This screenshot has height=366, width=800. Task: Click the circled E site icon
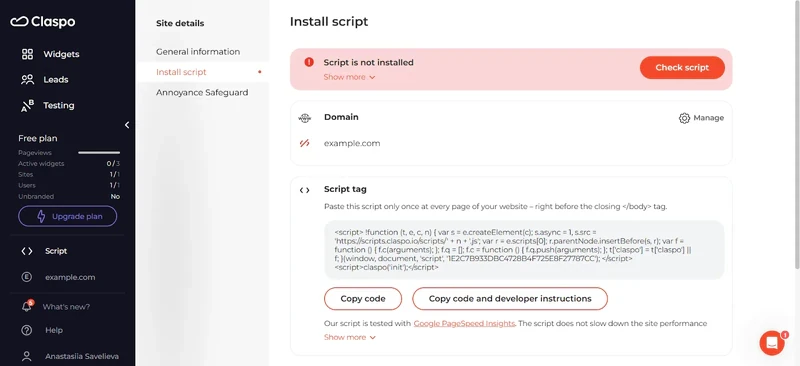27,277
